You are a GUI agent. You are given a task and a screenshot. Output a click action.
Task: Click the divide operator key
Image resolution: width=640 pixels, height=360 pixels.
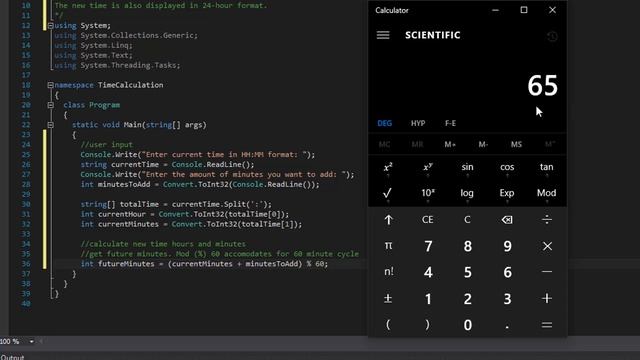[547, 220]
